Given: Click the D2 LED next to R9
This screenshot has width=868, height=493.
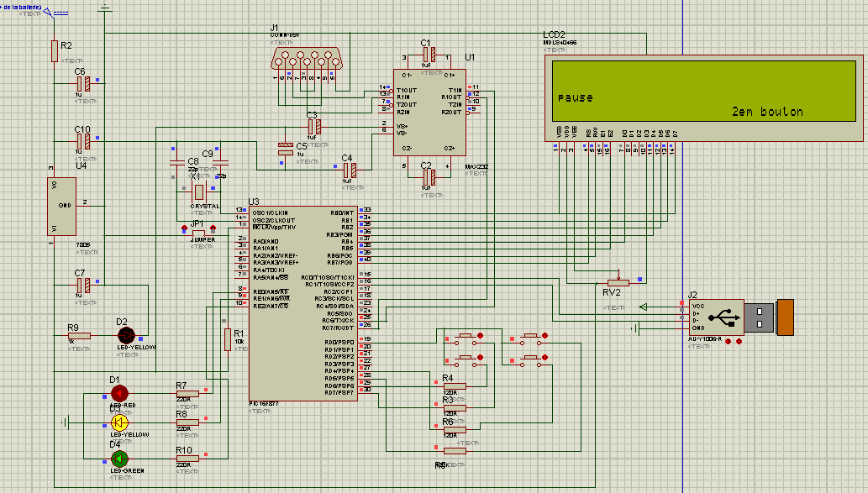Looking at the screenshot, I should tap(126, 335).
